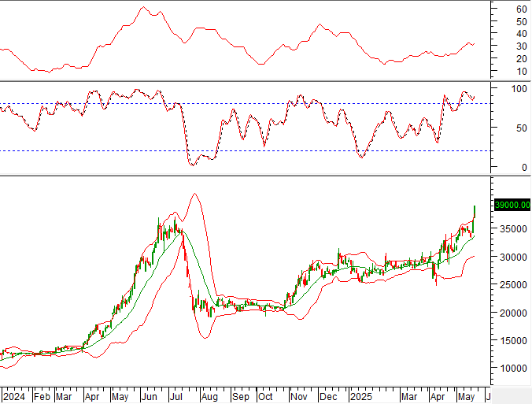Image resolution: width=532 pixels, height=404 pixels.
Task: Click the Jun month label on time axis
Action: pyautogui.click(x=149, y=397)
